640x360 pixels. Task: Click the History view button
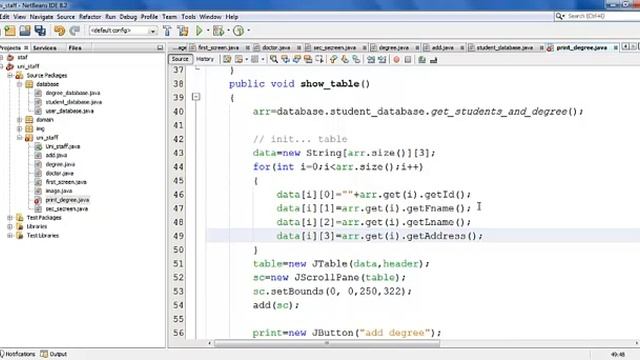204,59
